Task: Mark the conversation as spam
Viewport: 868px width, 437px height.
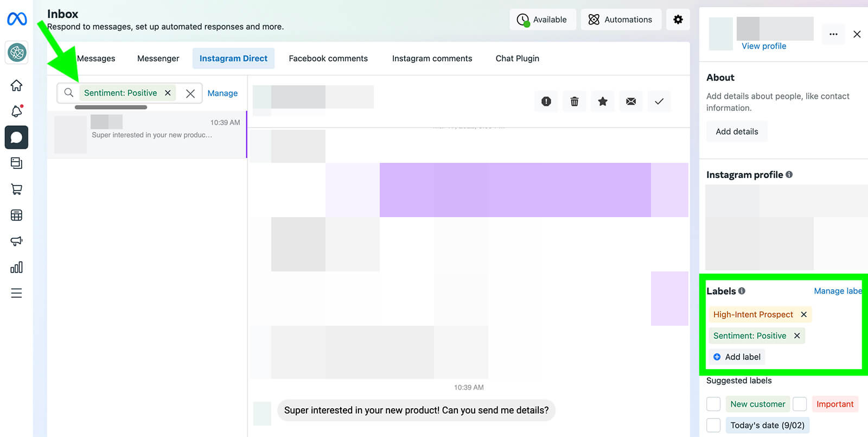Action: (x=546, y=102)
